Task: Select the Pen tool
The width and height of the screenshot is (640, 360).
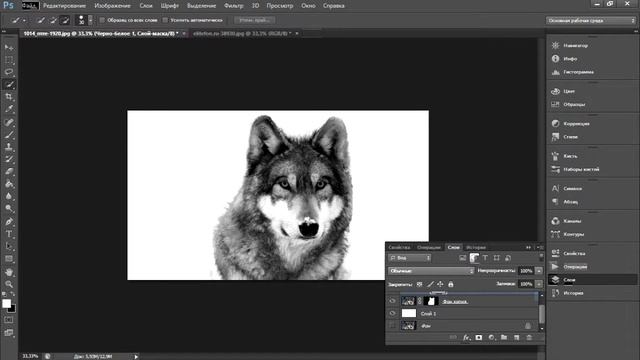Action: [x=9, y=222]
